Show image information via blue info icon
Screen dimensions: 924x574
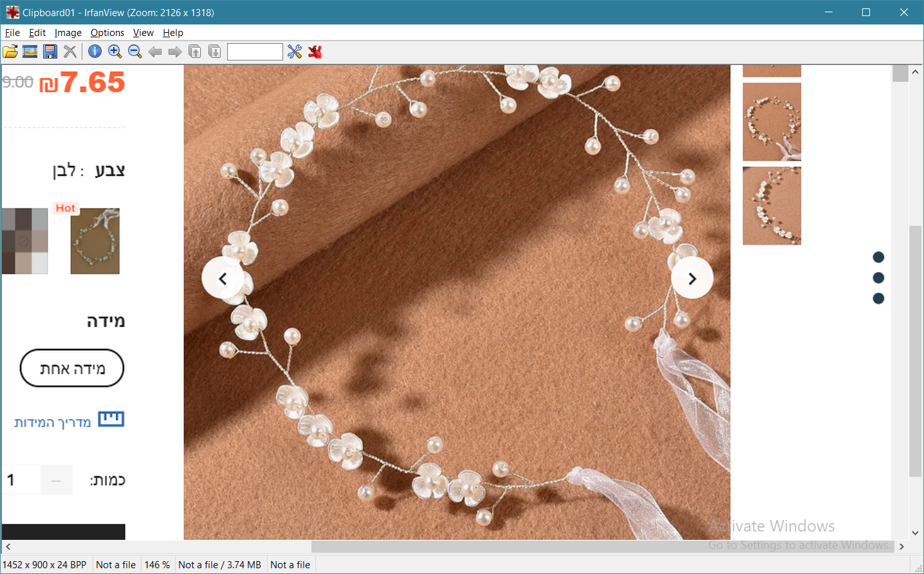pos(95,52)
